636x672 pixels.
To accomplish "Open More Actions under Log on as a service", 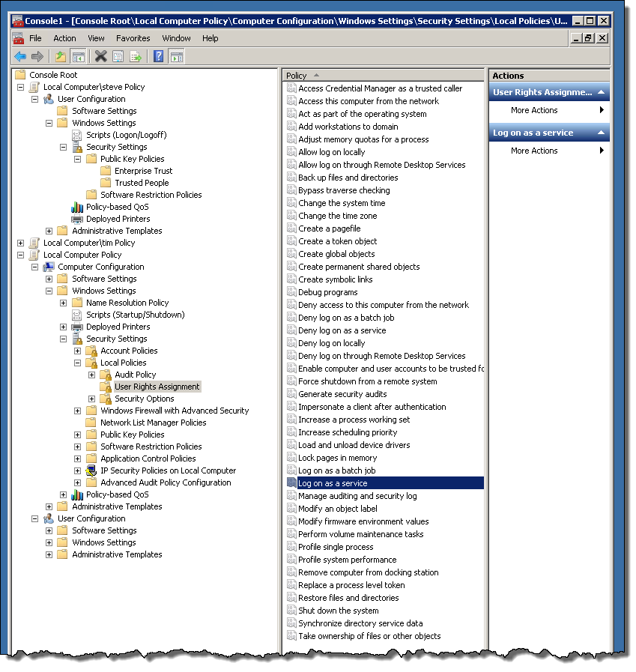I will [549, 151].
